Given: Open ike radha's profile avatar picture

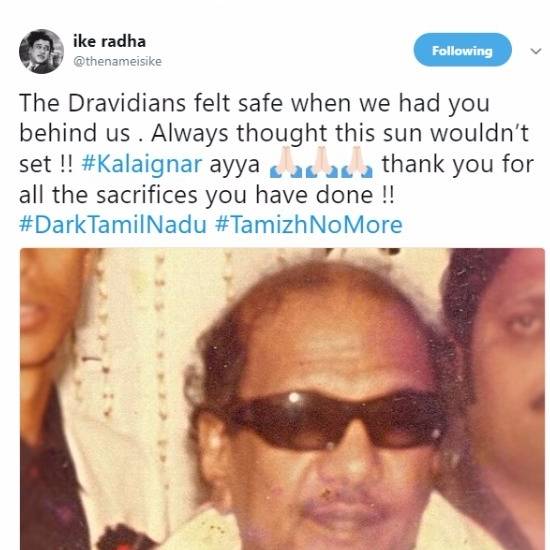Looking at the screenshot, I should click(41, 51).
